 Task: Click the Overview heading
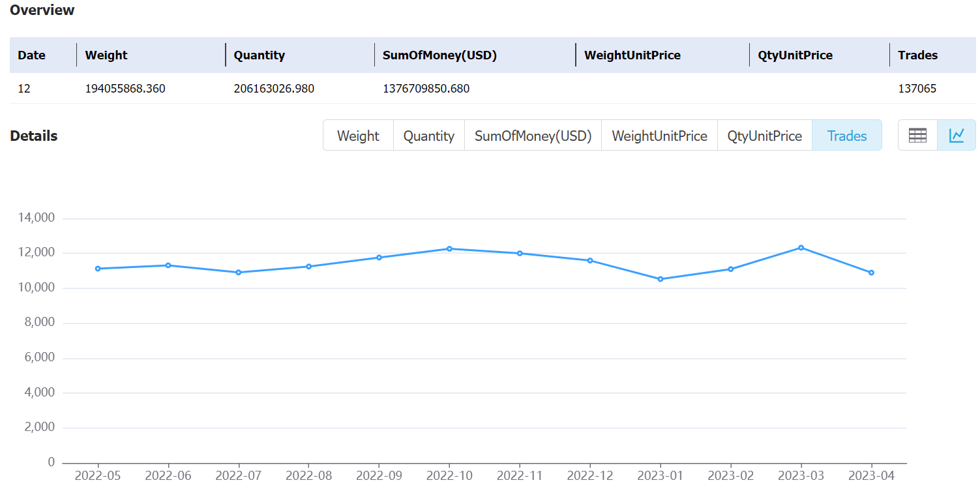tap(42, 10)
